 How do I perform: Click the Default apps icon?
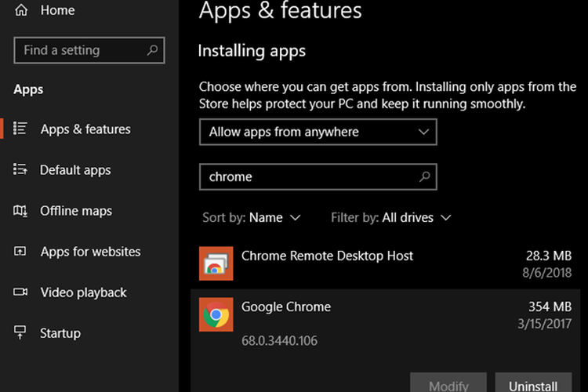click(x=21, y=170)
